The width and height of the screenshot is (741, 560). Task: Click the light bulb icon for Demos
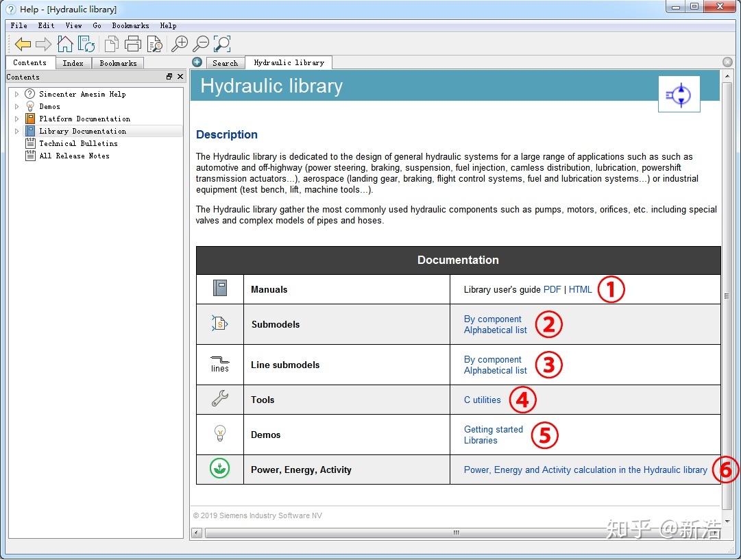[x=220, y=433]
